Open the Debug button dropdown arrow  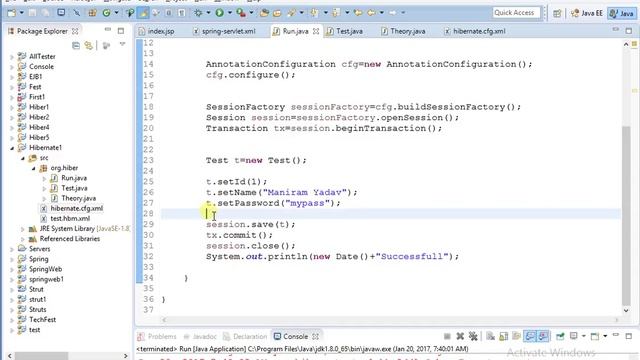(x=208, y=13)
